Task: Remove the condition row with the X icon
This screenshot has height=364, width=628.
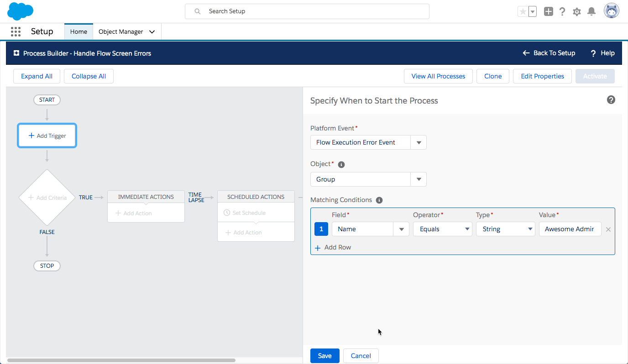Action: click(x=608, y=229)
